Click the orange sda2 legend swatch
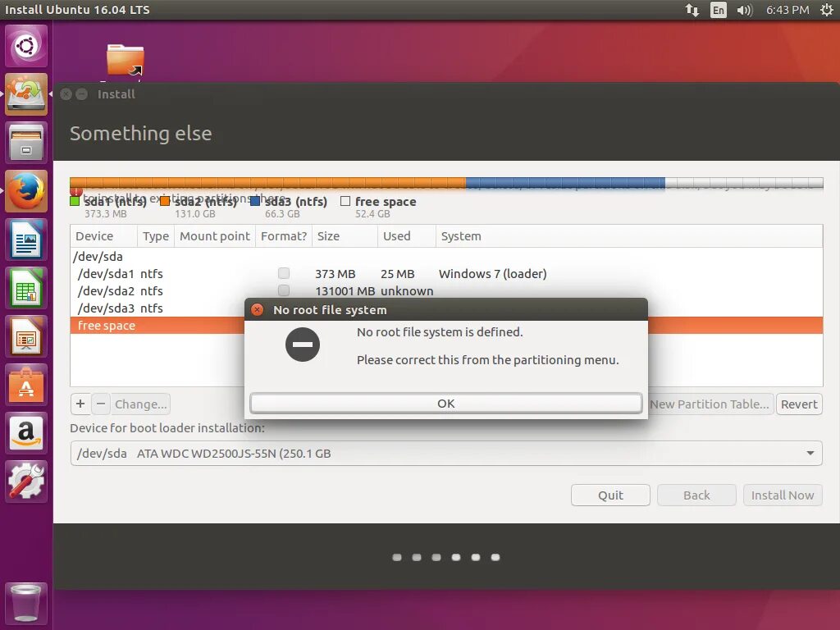The height and width of the screenshot is (630, 840). (x=165, y=201)
